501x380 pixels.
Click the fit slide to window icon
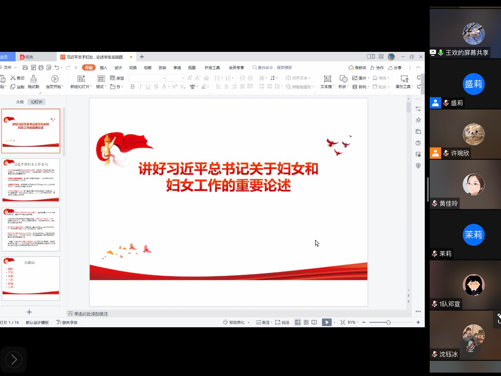click(343, 322)
